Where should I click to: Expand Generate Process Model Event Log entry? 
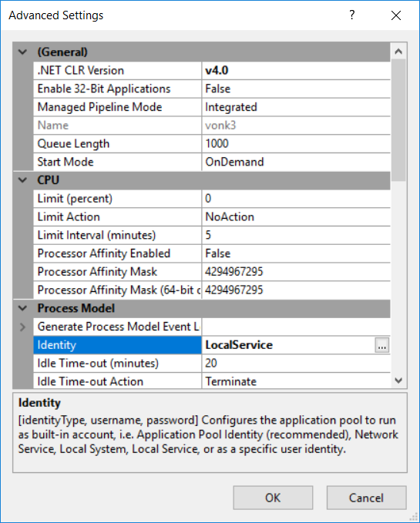(22, 327)
